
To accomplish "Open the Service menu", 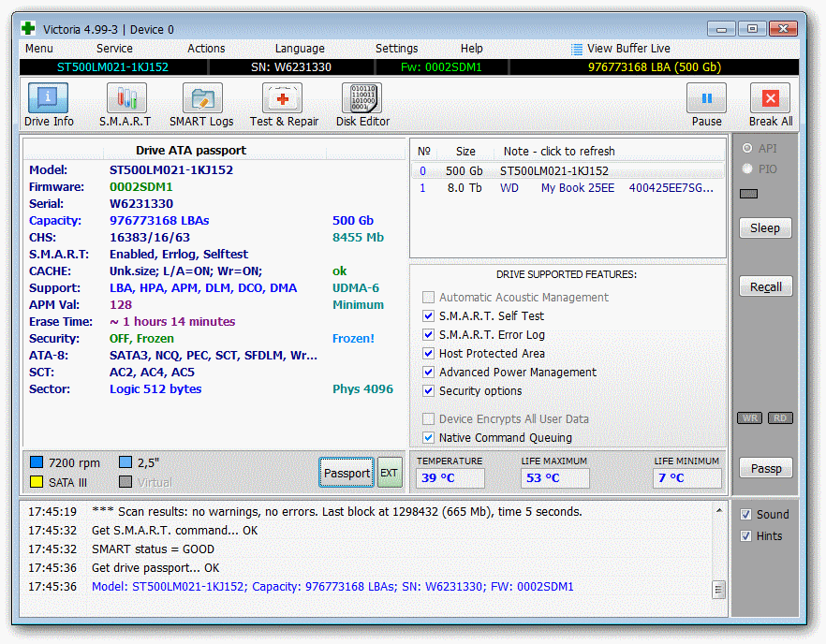I will click(114, 49).
